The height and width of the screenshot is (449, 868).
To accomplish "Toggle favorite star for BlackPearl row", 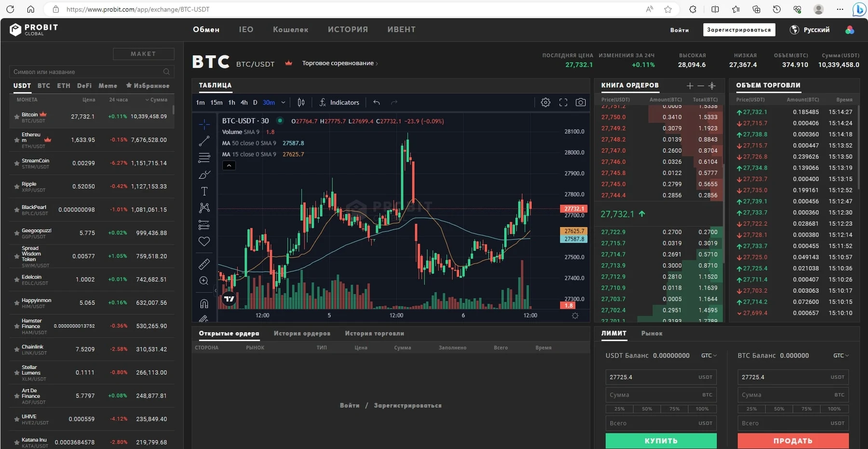I will coord(17,210).
